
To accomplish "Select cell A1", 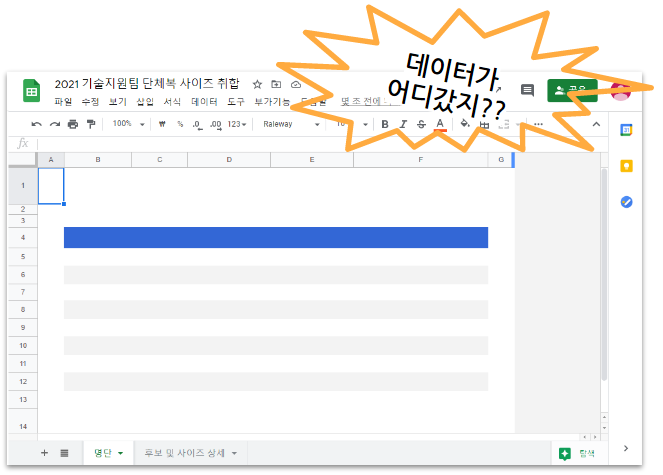I will [51, 186].
